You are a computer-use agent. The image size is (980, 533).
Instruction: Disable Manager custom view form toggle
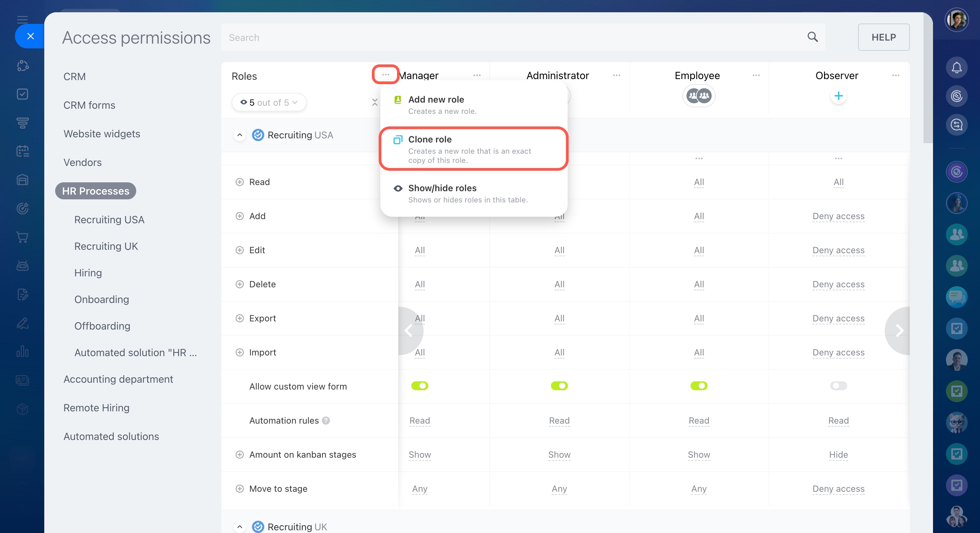(420, 386)
